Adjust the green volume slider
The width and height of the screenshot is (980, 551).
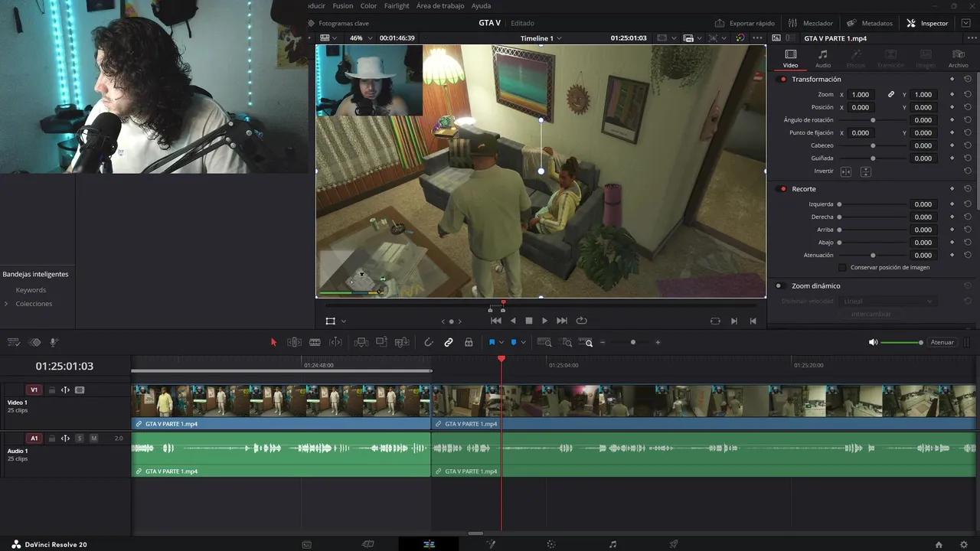902,342
